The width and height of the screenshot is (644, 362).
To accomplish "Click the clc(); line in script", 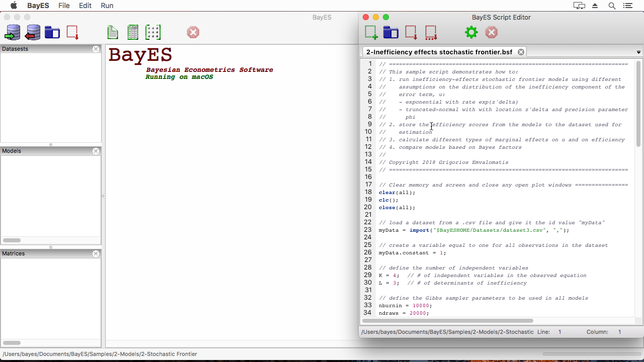I will [x=388, y=200].
